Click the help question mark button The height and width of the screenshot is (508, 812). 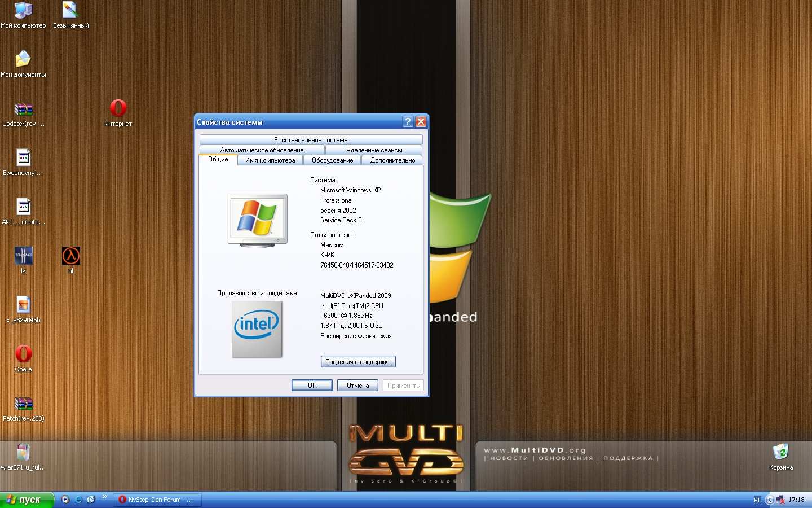pos(408,122)
